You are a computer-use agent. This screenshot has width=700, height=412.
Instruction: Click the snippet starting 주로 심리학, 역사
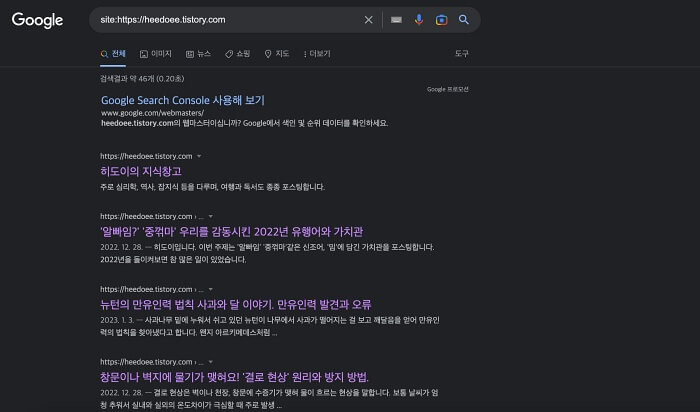(212, 187)
